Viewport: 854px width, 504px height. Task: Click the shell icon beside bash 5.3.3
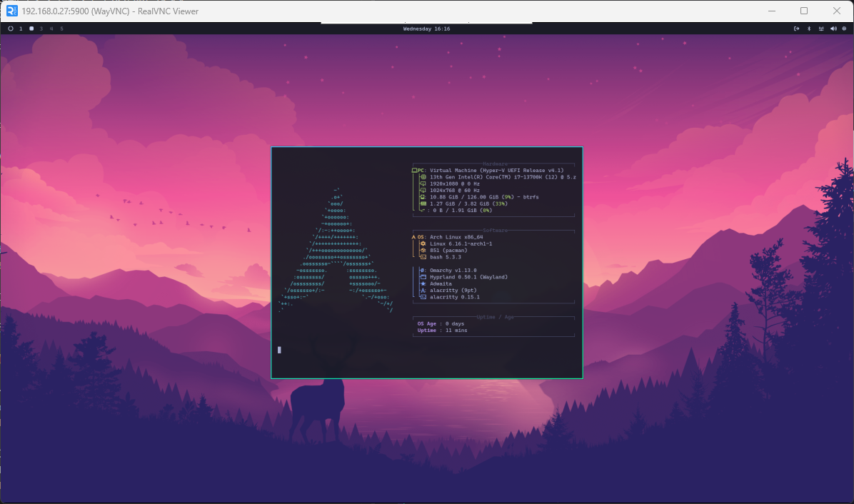click(x=423, y=257)
